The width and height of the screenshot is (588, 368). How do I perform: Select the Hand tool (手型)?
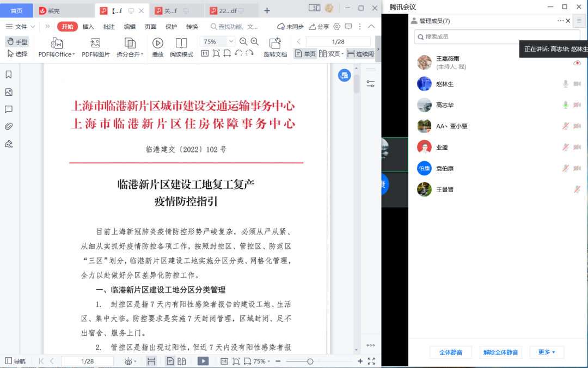click(17, 42)
